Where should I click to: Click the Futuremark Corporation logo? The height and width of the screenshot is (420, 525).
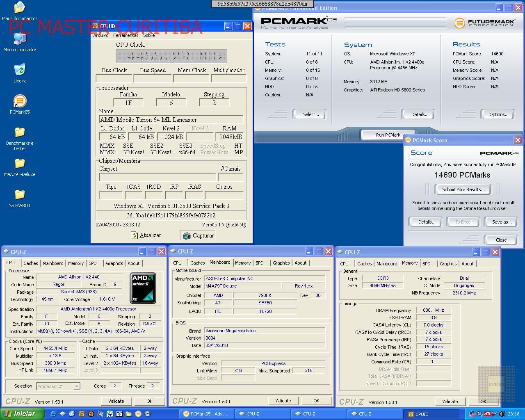pyautogui.click(x=484, y=23)
